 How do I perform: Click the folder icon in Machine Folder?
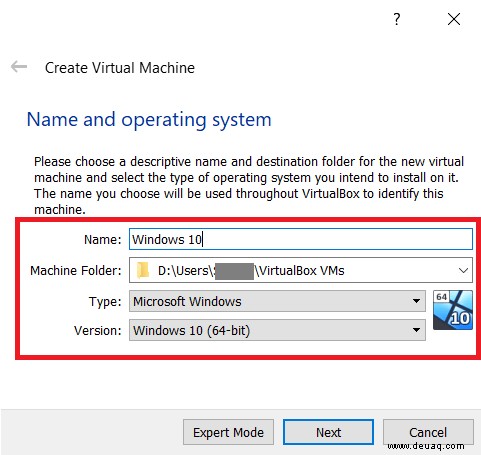(x=144, y=270)
